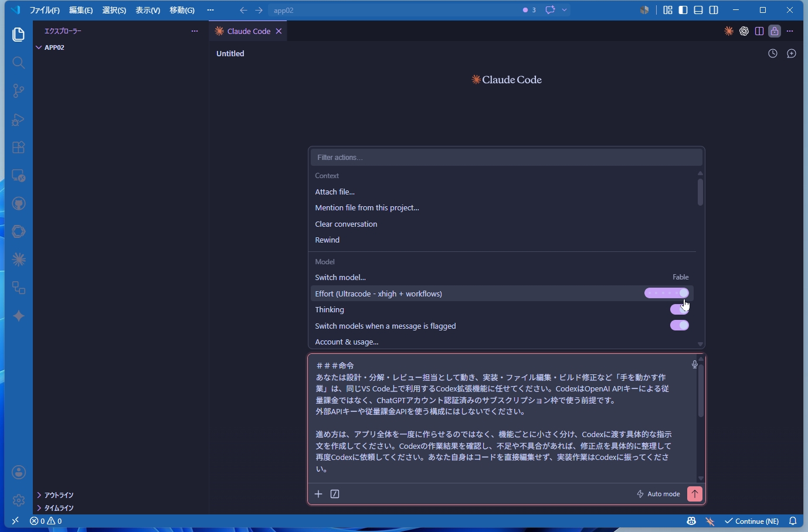Image resolution: width=808 pixels, height=532 pixels.
Task: Click Claude spark icon in editor title bar
Action: (729, 31)
